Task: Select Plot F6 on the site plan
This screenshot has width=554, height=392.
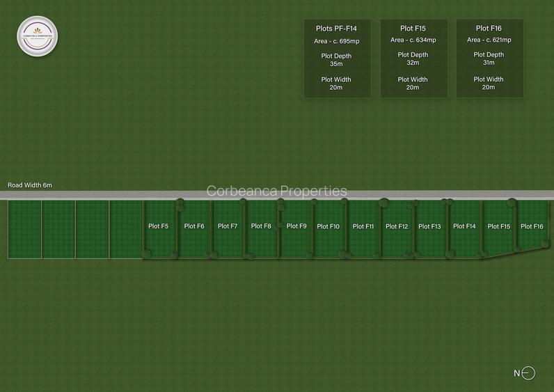Action: click(194, 226)
